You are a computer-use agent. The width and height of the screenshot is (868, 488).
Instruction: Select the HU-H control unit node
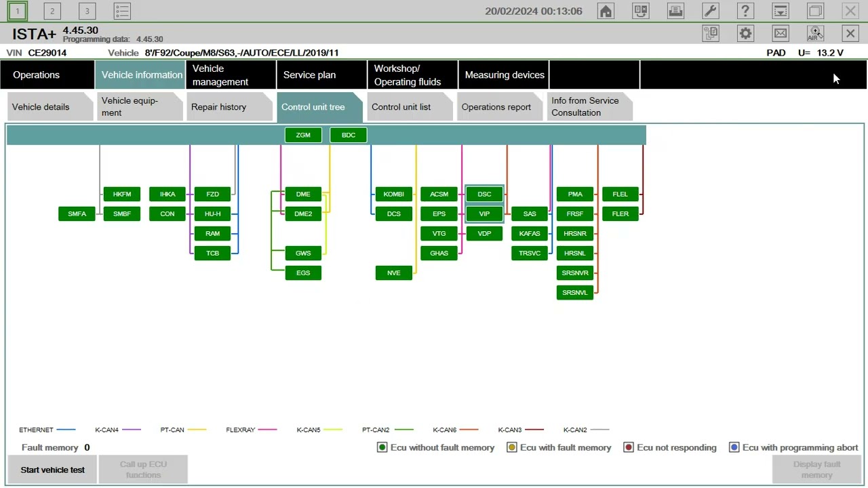213,213
